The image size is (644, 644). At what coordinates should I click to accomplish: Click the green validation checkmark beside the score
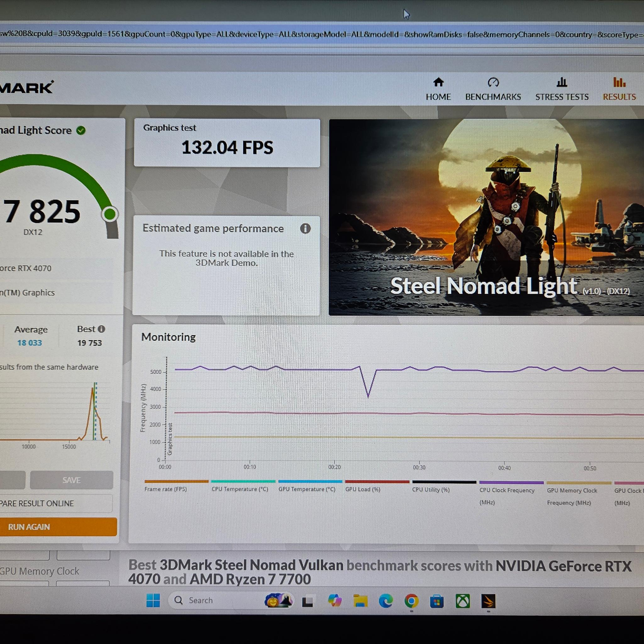click(81, 130)
